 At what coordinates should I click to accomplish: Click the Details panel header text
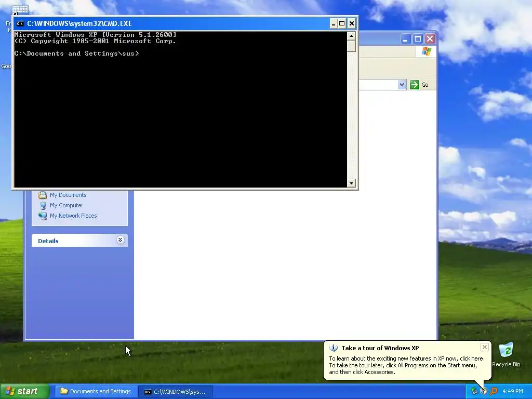[x=48, y=241]
